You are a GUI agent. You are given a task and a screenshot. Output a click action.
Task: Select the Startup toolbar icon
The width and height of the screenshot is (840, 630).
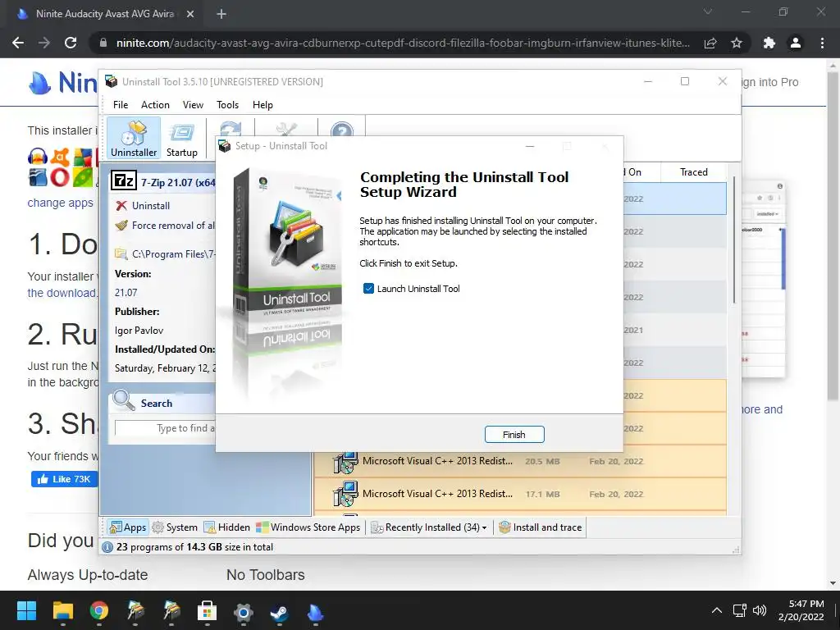pyautogui.click(x=181, y=138)
